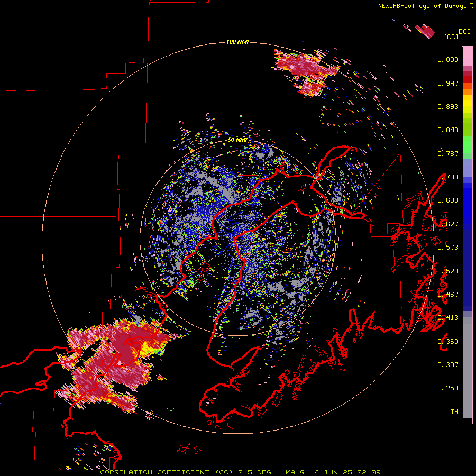Select the 0.840 legend value
Image resolution: width=476 pixels, height=476 pixels.
pyautogui.click(x=448, y=130)
